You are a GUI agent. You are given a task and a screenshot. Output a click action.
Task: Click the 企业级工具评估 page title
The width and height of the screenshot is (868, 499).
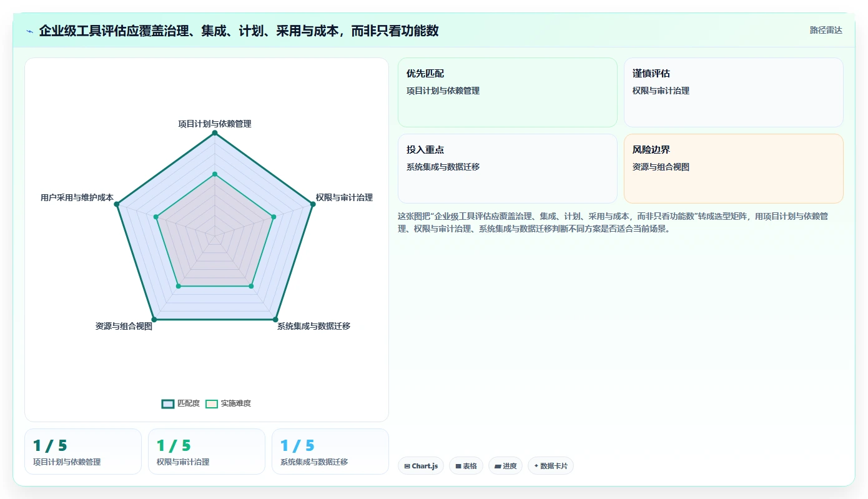(x=239, y=31)
